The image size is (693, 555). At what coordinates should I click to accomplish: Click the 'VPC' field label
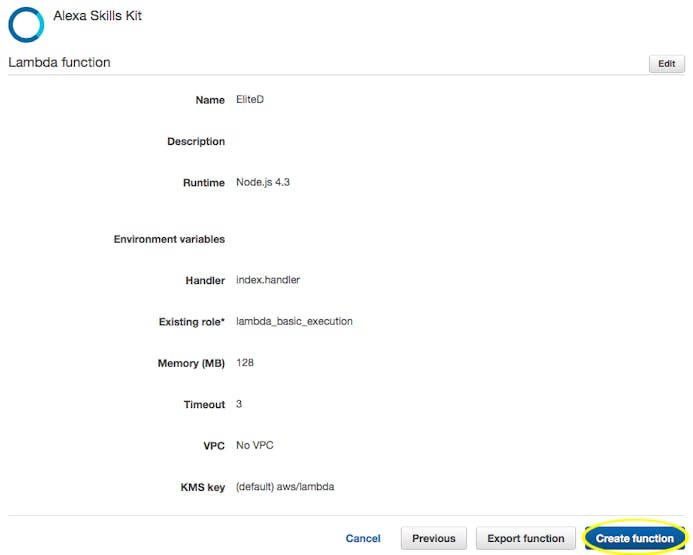(214, 446)
